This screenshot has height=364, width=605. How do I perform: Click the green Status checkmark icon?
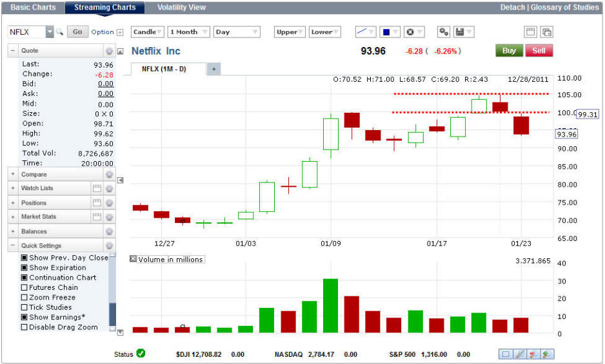pyautogui.click(x=141, y=353)
